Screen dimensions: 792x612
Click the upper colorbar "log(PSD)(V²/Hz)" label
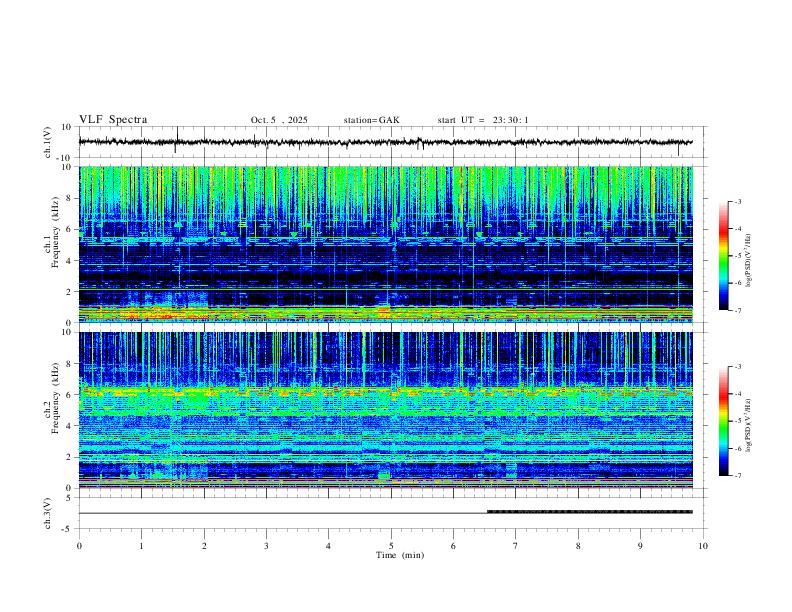(749, 260)
